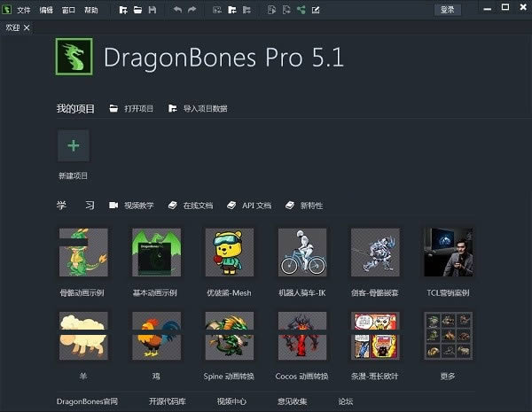The width and height of the screenshot is (532, 412).
Task: Click the undo arrow icon
Action: tap(177, 10)
